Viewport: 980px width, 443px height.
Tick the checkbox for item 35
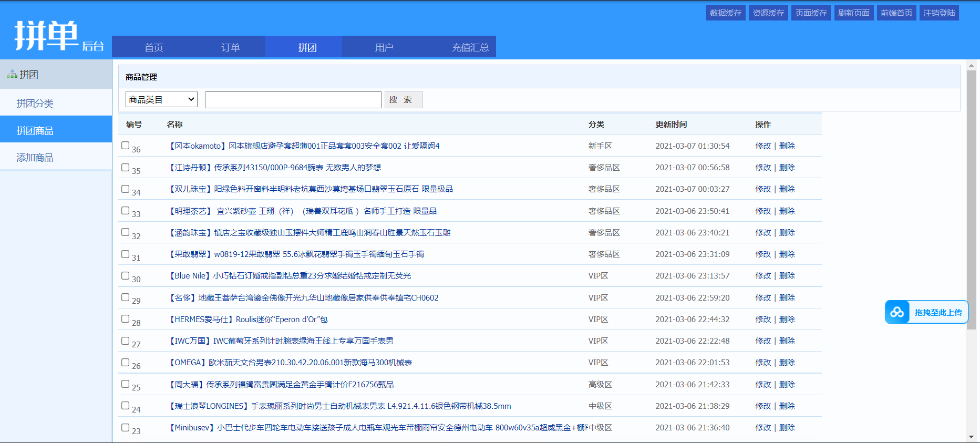125,167
